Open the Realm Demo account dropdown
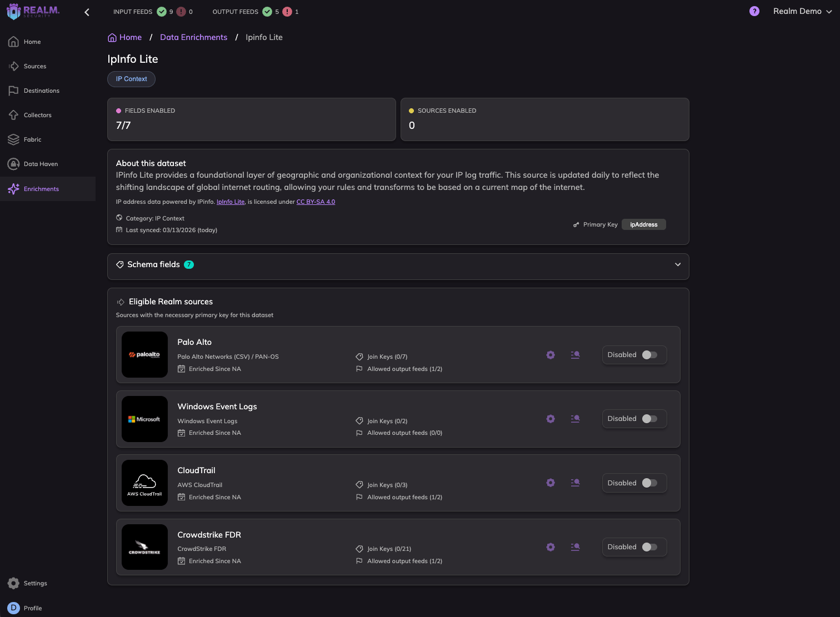840x617 pixels. click(802, 11)
